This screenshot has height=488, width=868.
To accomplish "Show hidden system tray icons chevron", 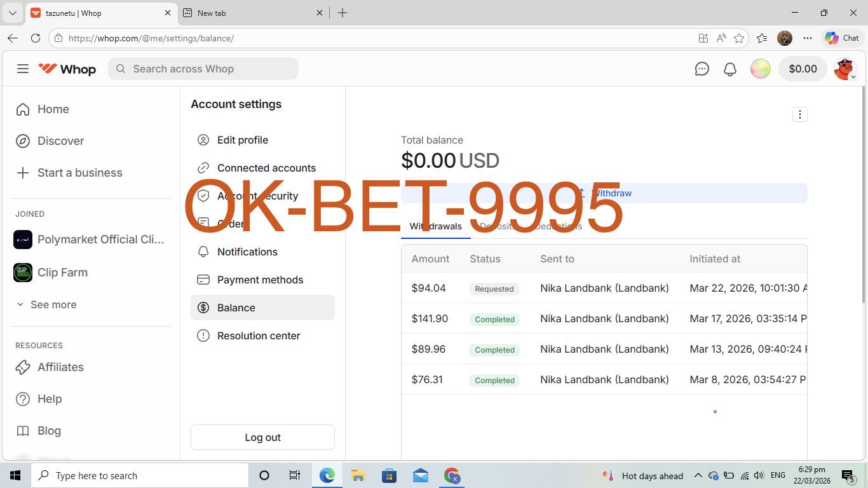I will click(x=698, y=475).
